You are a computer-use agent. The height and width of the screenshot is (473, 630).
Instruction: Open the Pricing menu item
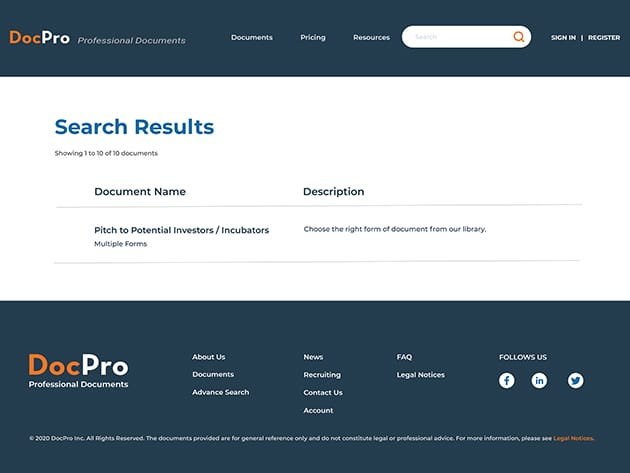(x=313, y=38)
